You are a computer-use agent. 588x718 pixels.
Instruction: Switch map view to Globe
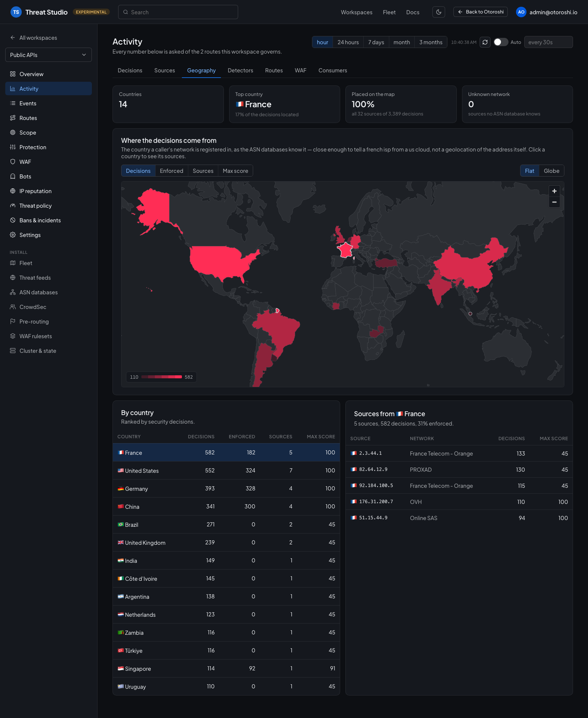point(551,171)
